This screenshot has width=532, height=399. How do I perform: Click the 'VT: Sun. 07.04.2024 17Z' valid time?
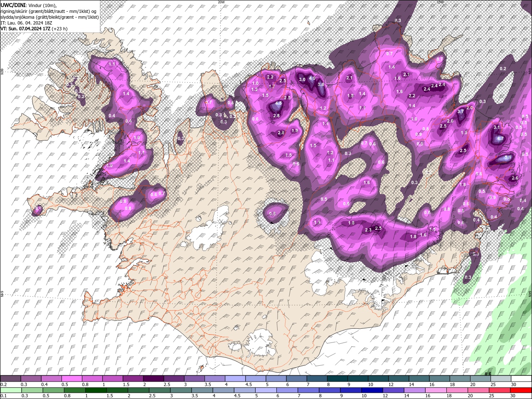click(x=25, y=29)
